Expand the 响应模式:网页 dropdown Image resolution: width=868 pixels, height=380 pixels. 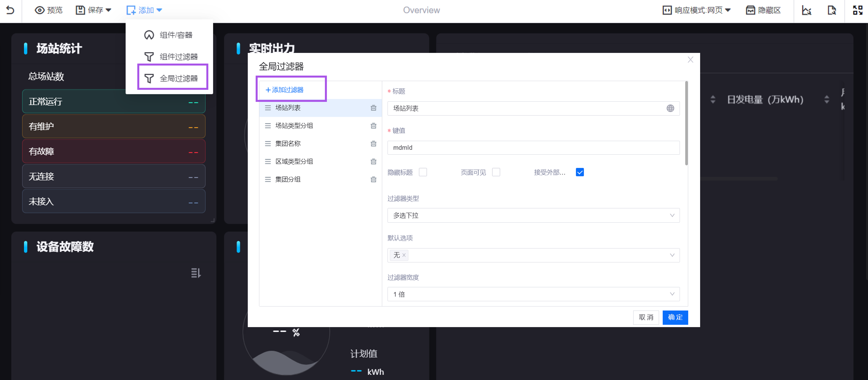pyautogui.click(x=695, y=10)
